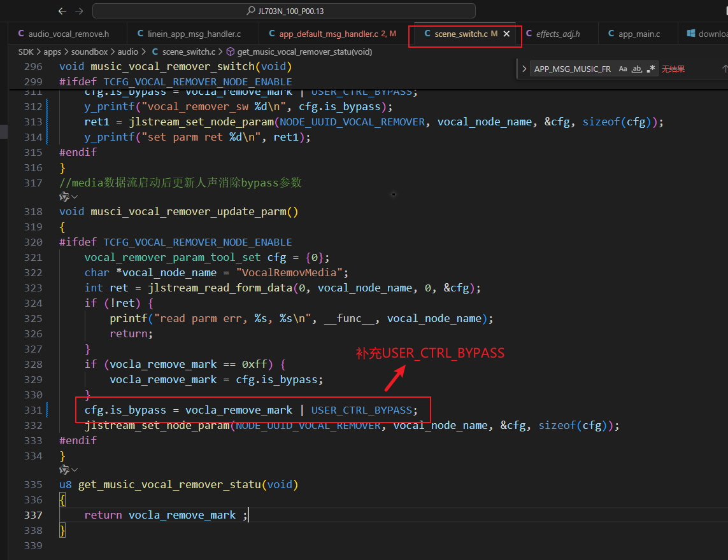This screenshot has height=560, width=728.
Task: Expand the replace row in find widget
Action: 524,69
